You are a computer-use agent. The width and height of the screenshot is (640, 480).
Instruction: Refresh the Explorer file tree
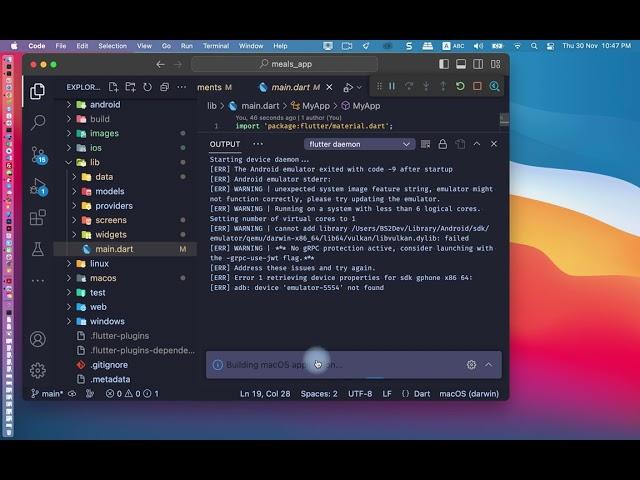click(x=147, y=87)
